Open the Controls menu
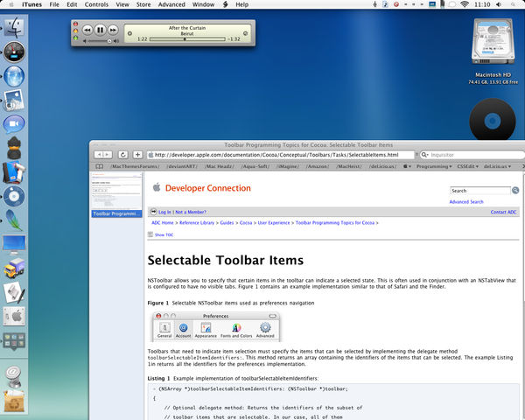525x420 pixels. pos(96,4)
